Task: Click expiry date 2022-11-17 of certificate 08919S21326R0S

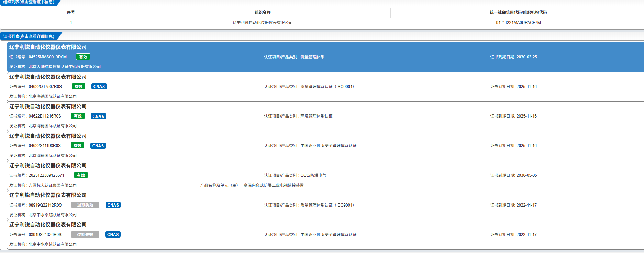Action: click(x=527, y=235)
